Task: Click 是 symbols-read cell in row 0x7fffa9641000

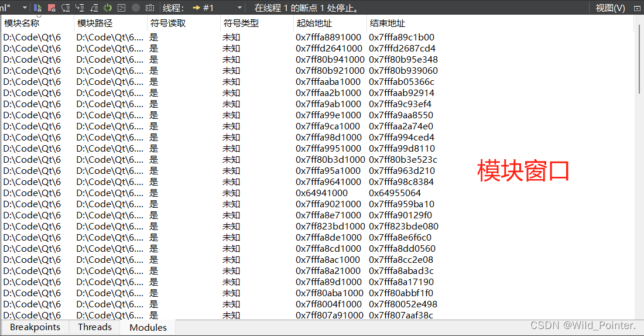Action: coord(153,181)
